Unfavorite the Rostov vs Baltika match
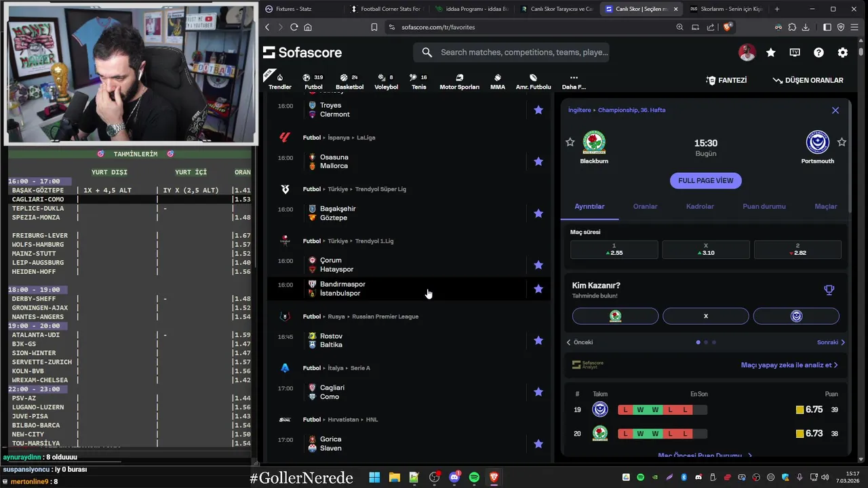Image resolution: width=868 pixels, height=488 pixels. pyautogui.click(x=538, y=340)
